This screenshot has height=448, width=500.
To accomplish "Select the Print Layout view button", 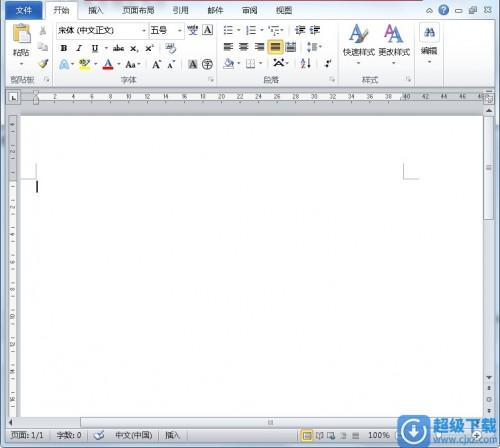I will (x=307, y=435).
